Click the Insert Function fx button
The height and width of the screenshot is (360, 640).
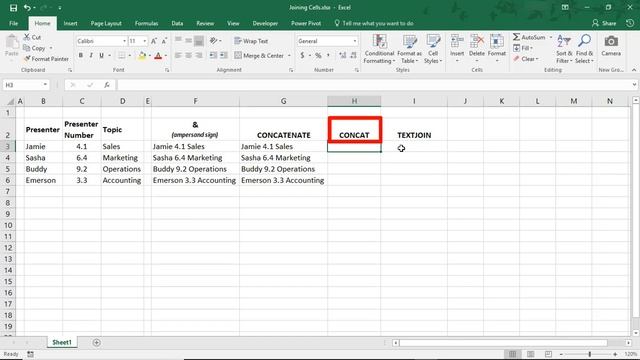pyautogui.click(x=107, y=85)
